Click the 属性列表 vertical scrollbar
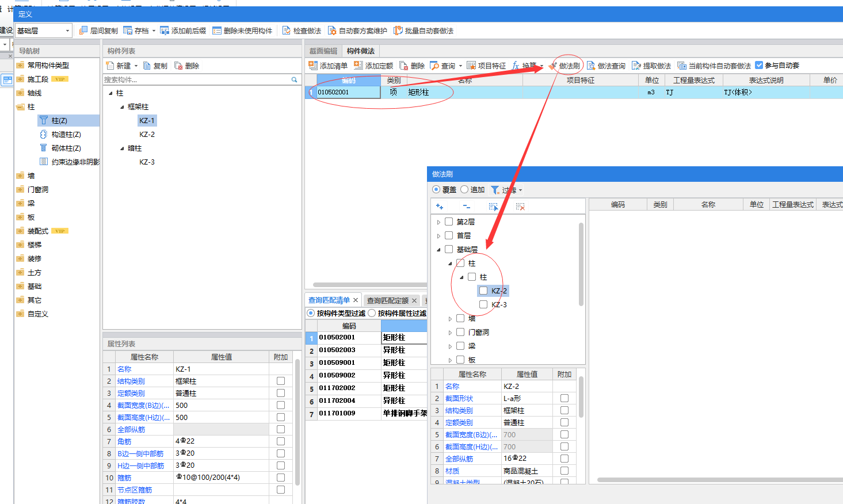The width and height of the screenshot is (843, 504). [297, 423]
